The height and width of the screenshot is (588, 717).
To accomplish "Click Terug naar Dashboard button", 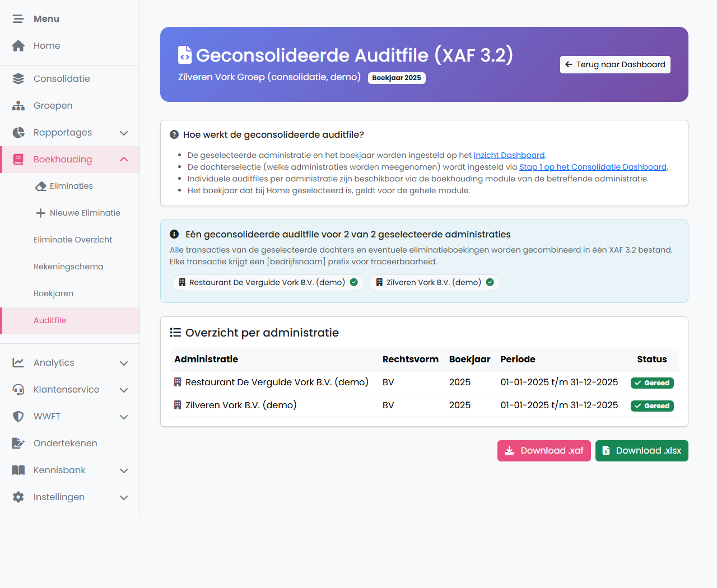I will click(615, 64).
